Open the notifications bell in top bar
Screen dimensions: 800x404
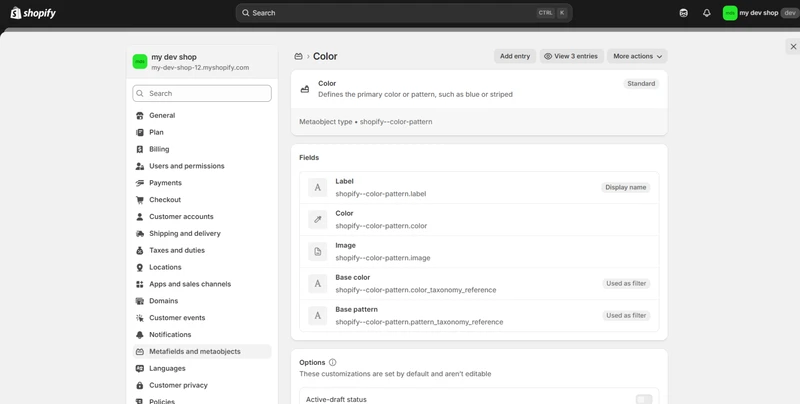(x=707, y=13)
